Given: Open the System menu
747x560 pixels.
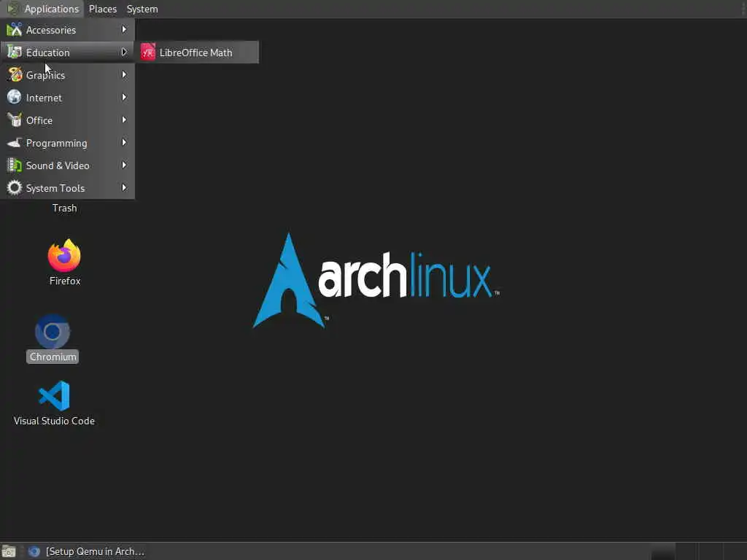Looking at the screenshot, I should [x=142, y=9].
